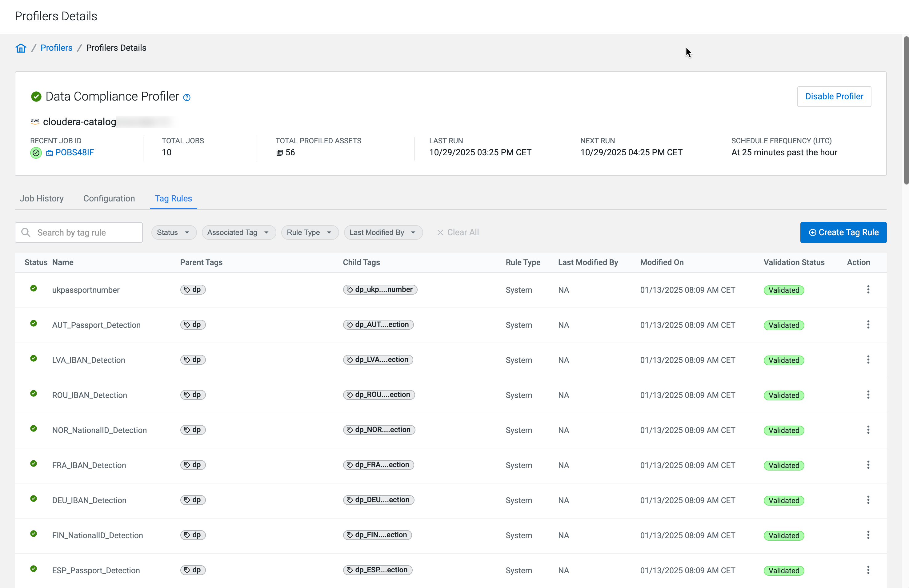Switch to the Job History tab
Screen dimensions: 909x588
coord(42,199)
